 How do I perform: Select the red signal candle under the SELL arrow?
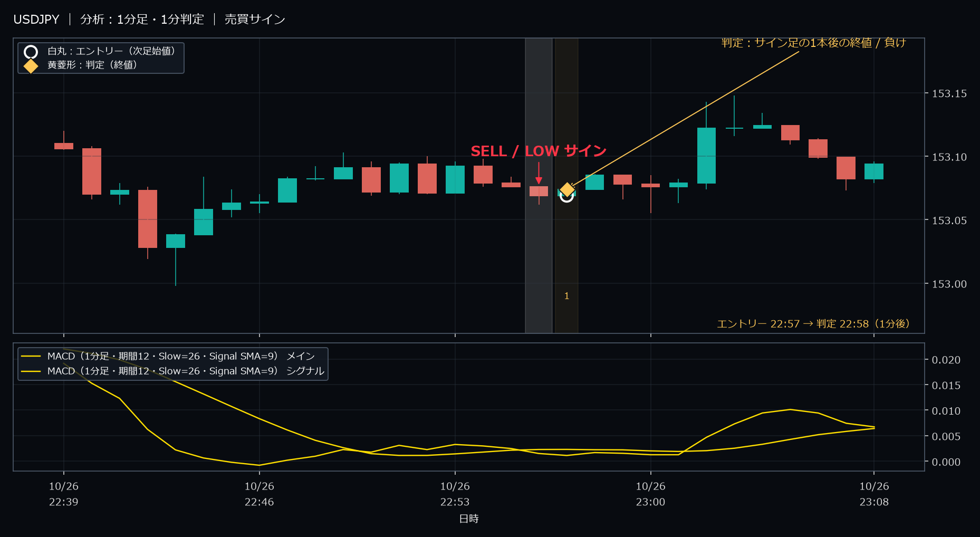pos(539,191)
